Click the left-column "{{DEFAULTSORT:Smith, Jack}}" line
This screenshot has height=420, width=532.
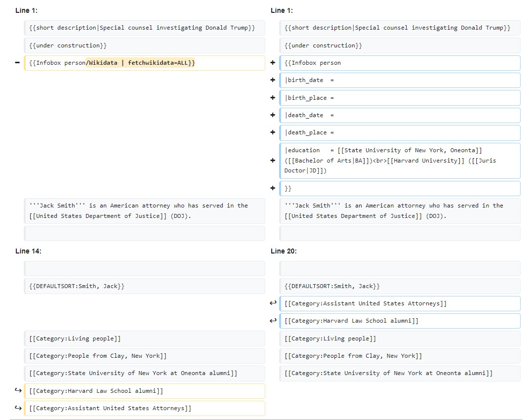click(x=145, y=286)
